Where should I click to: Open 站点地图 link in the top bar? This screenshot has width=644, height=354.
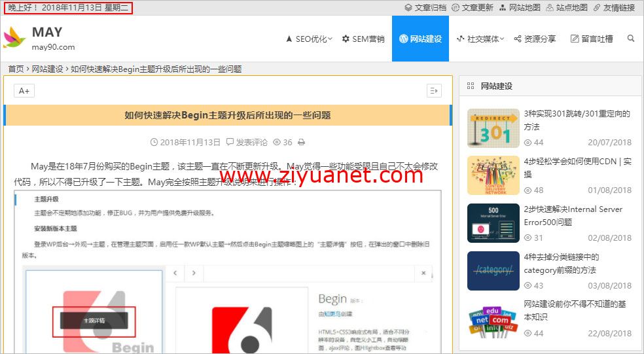click(567, 7)
